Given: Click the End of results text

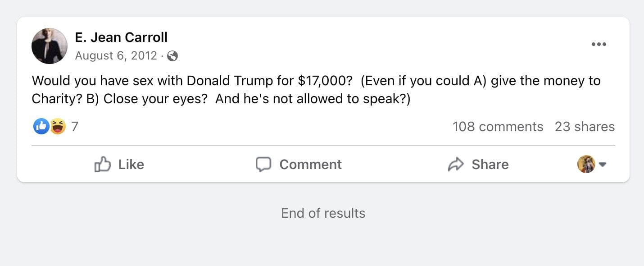Looking at the screenshot, I should 323,213.
